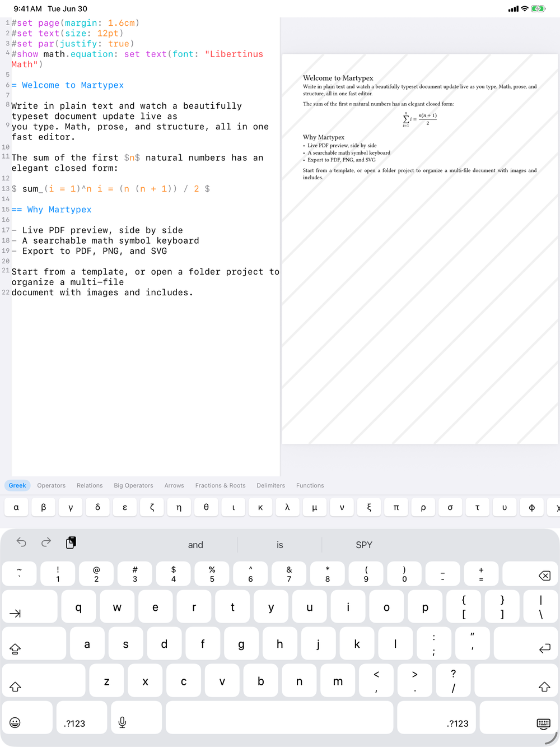Viewport: 560px width, 747px height.
Task: Insert the epsilon ε symbol
Action: 125,507
